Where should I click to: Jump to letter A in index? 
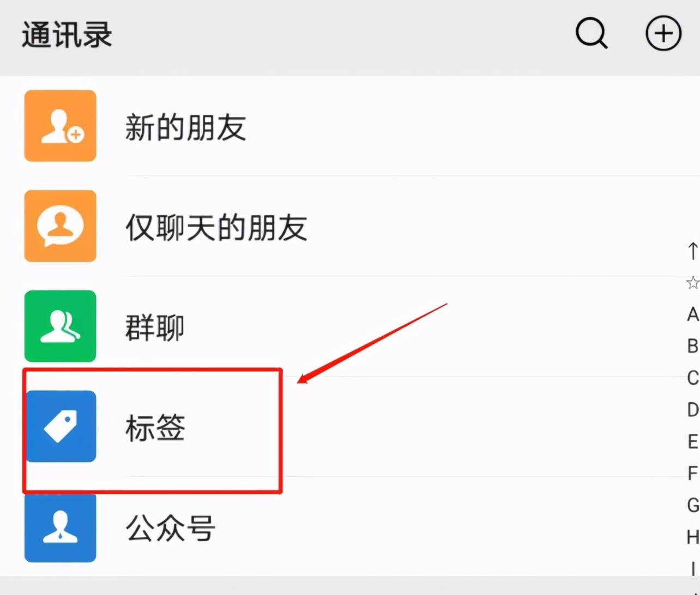click(692, 314)
